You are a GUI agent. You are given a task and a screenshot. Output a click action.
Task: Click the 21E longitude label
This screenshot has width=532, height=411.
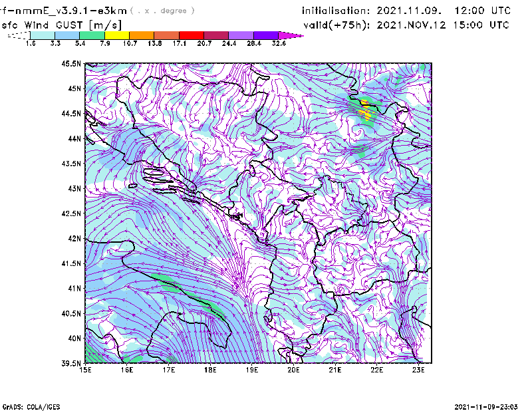[335, 370]
